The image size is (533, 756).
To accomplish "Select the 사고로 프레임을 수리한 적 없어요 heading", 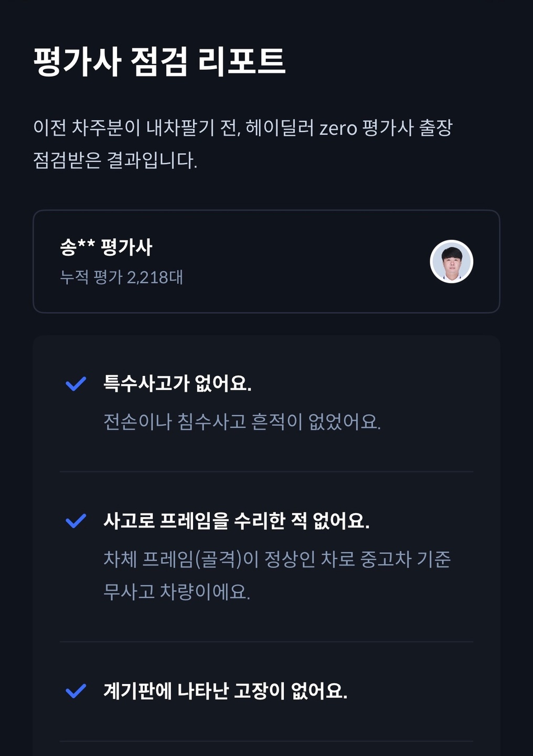I will [237, 521].
